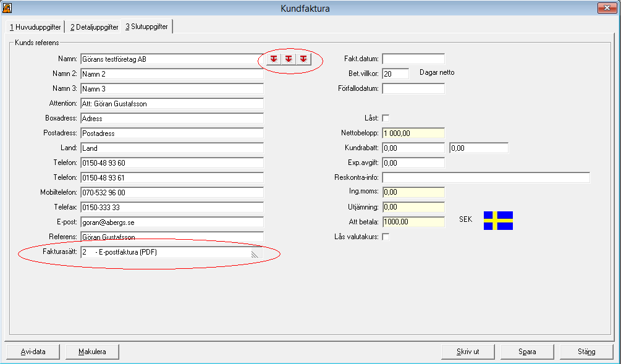Enable the Lås valutakurs checkbox
The height and width of the screenshot is (364, 621).
(x=386, y=237)
